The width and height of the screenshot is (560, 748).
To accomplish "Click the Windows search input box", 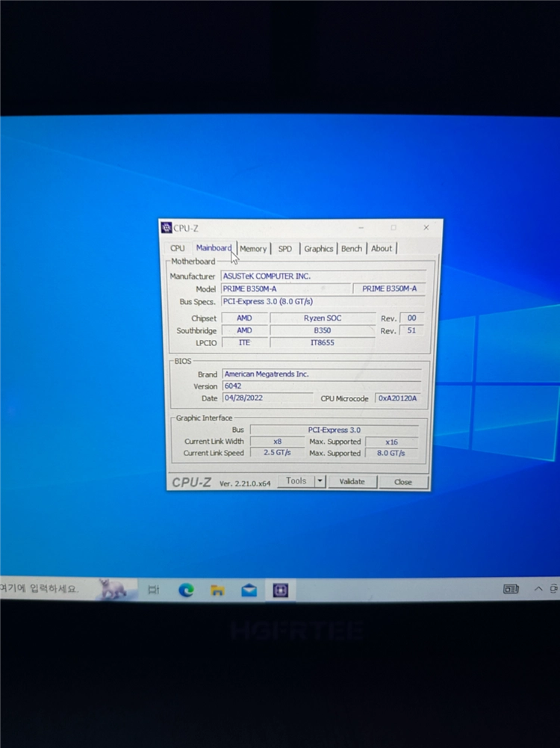I will point(48,589).
